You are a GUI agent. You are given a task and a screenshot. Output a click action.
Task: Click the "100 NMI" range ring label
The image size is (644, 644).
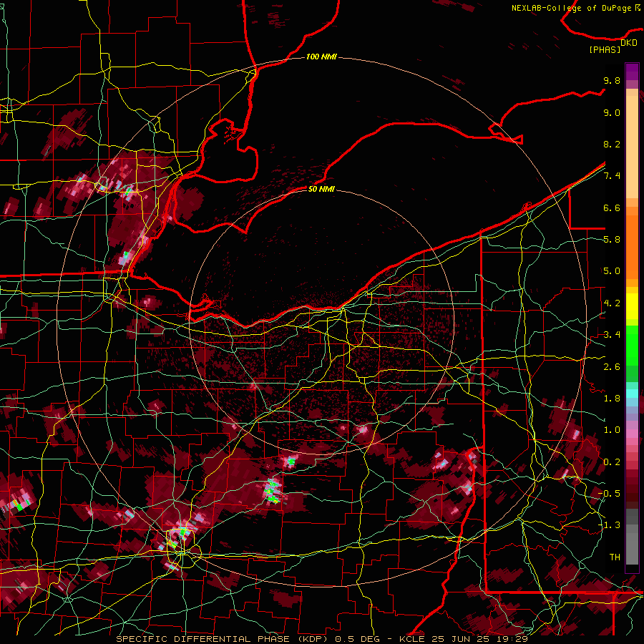click(x=321, y=57)
